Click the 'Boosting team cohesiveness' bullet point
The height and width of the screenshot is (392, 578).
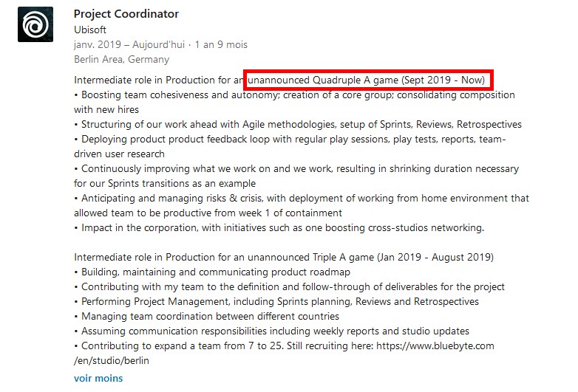coord(294,103)
